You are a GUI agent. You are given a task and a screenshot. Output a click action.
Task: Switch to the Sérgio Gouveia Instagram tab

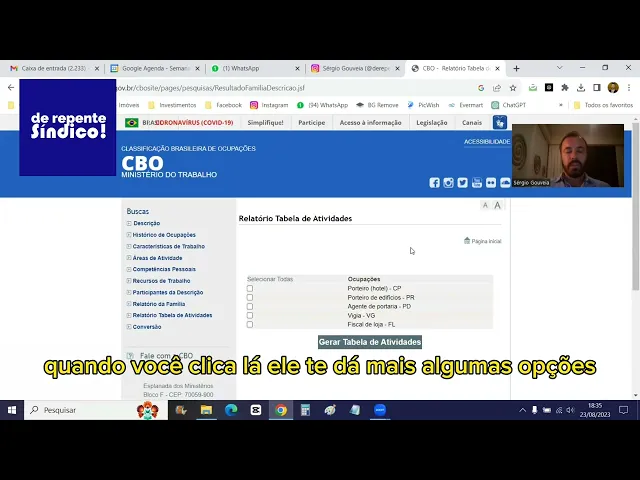(355, 69)
